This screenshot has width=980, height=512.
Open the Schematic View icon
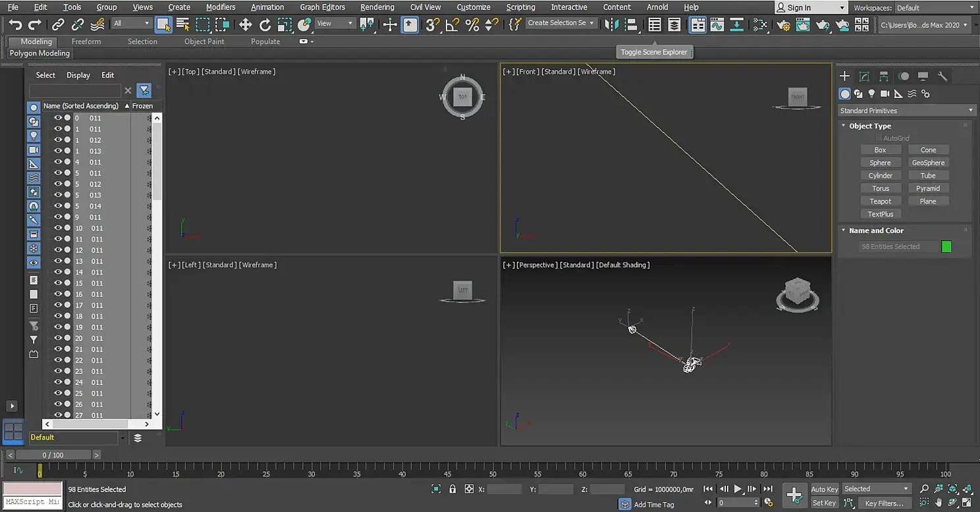point(760,25)
